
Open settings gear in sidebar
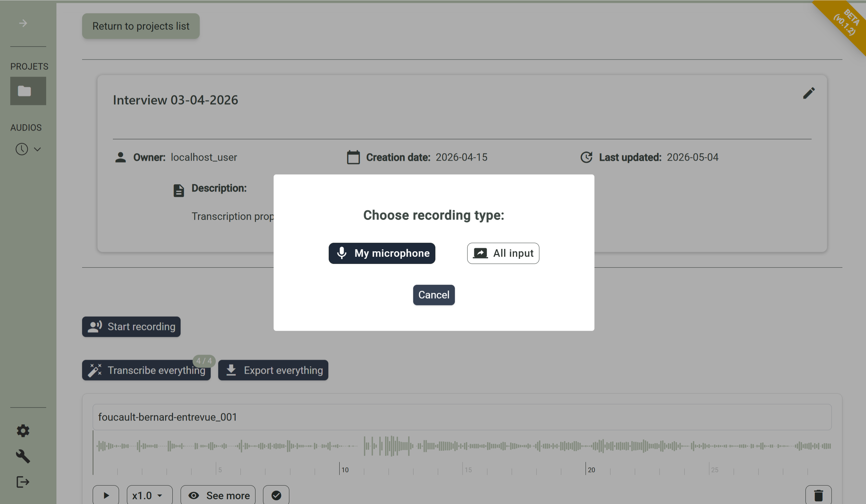[x=23, y=430]
